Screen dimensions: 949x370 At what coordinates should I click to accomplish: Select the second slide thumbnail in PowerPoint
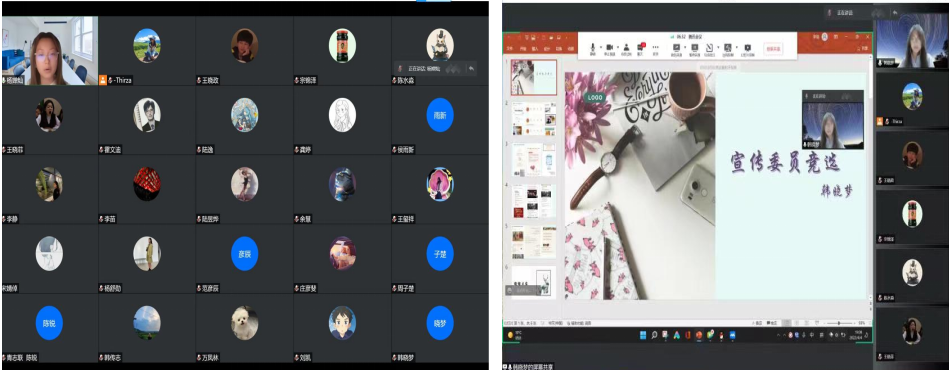click(x=534, y=118)
